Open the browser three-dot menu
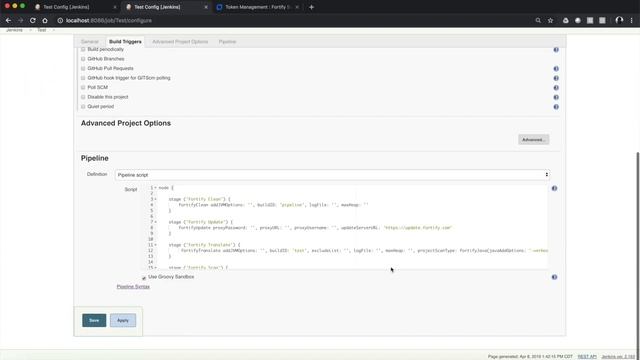The image size is (640, 360). coord(631,20)
